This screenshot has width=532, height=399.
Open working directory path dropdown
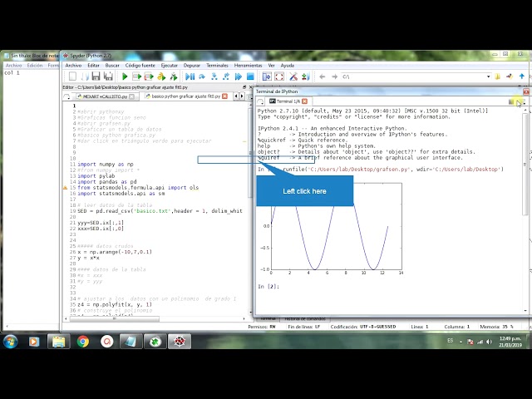[488, 76]
